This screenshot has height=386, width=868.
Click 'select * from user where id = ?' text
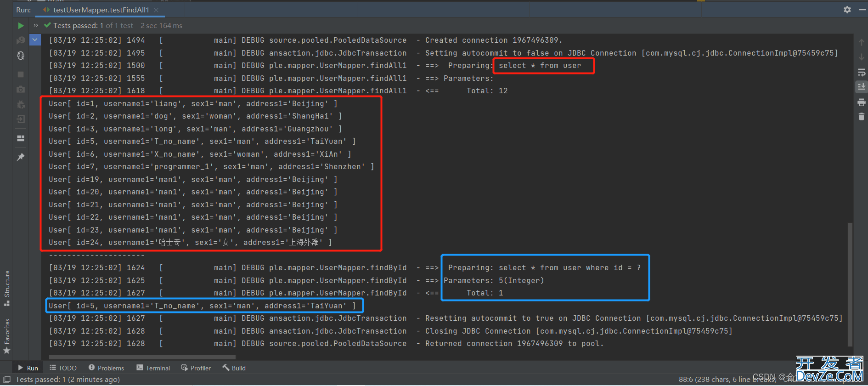569,268
